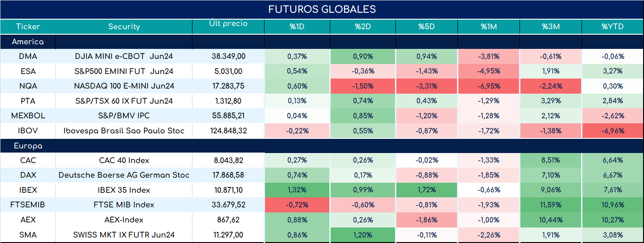This screenshot has width=644, height=243.
Task: Select the PTA %3M cell 3,29%
Action: (551, 101)
